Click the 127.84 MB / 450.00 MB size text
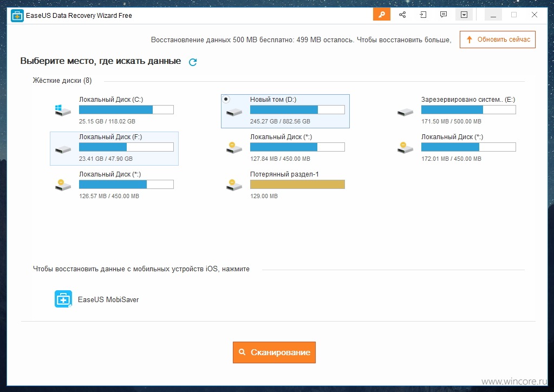Screen dimensions: 554x392 click(280, 159)
